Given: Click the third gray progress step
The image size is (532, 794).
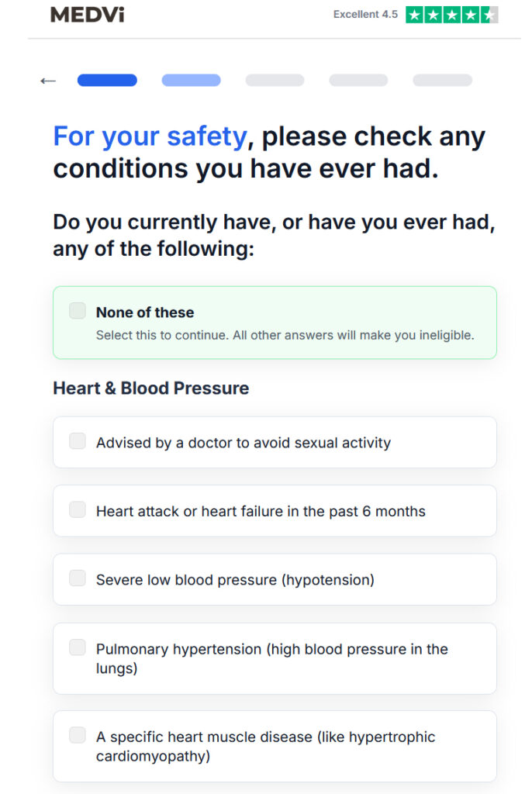Looking at the screenshot, I should pyautogui.click(x=275, y=80).
